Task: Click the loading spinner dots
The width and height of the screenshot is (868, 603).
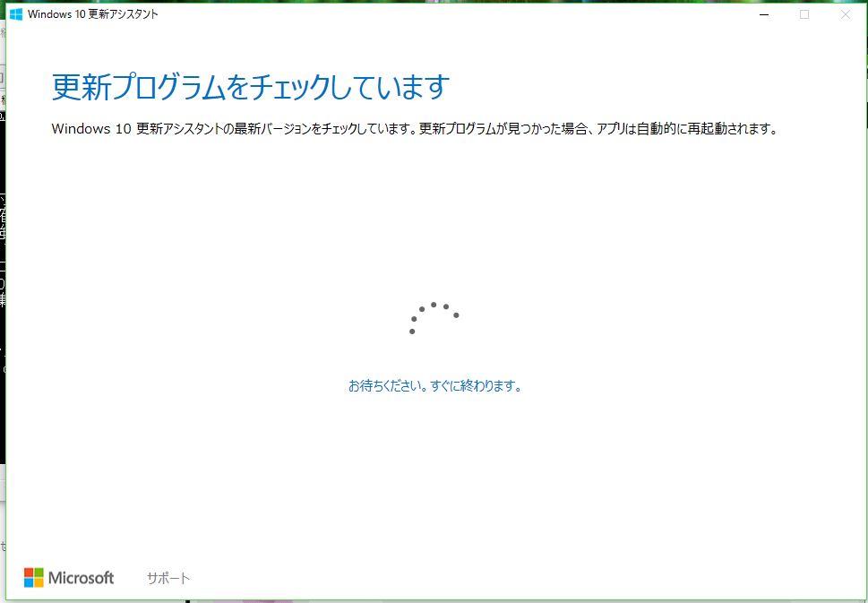Action: click(434, 318)
